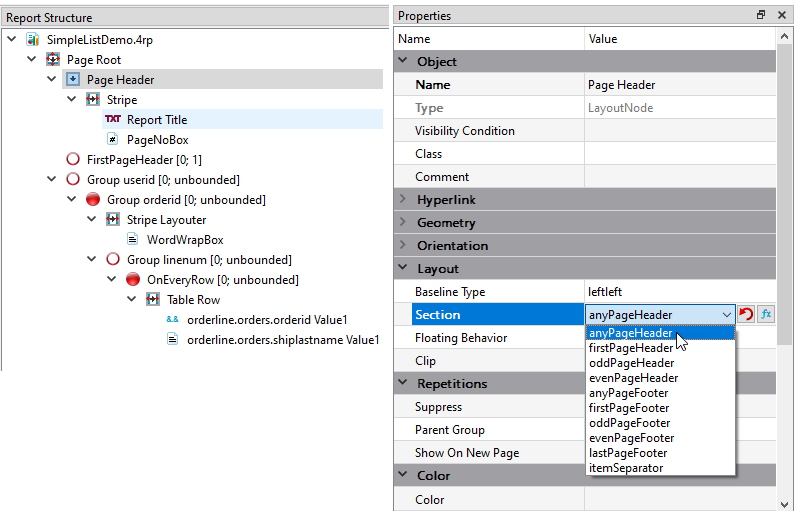
Task: Click the Stripe Layouter icon
Action: pyautogui.click(x=112, y=219)
